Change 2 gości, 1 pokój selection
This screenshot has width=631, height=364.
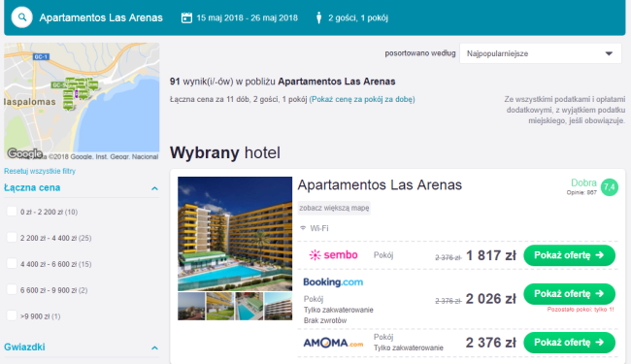[x=358, y=17]
